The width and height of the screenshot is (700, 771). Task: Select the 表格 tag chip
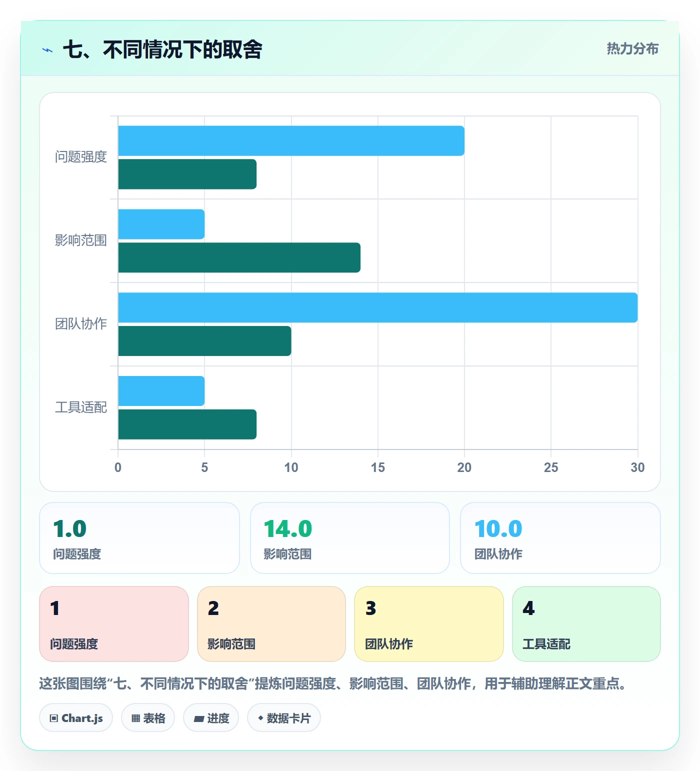click(x=148, y=718)
